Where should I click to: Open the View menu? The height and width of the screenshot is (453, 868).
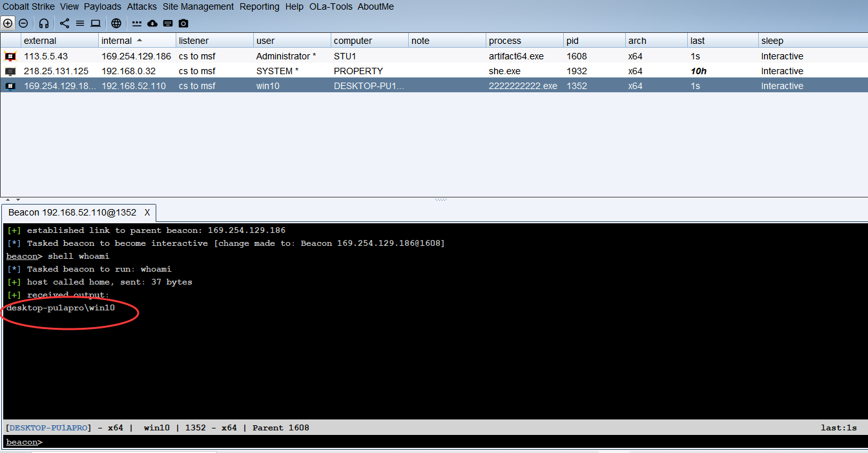69,6
